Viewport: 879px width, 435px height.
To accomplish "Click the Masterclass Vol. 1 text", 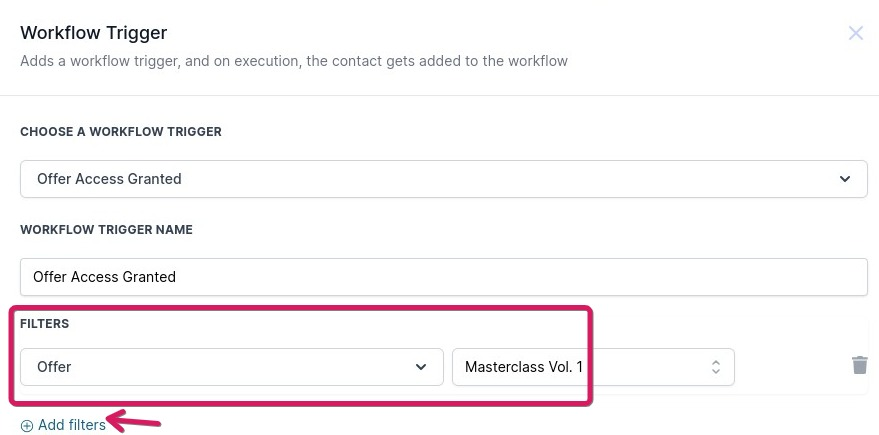I will 523,367.
